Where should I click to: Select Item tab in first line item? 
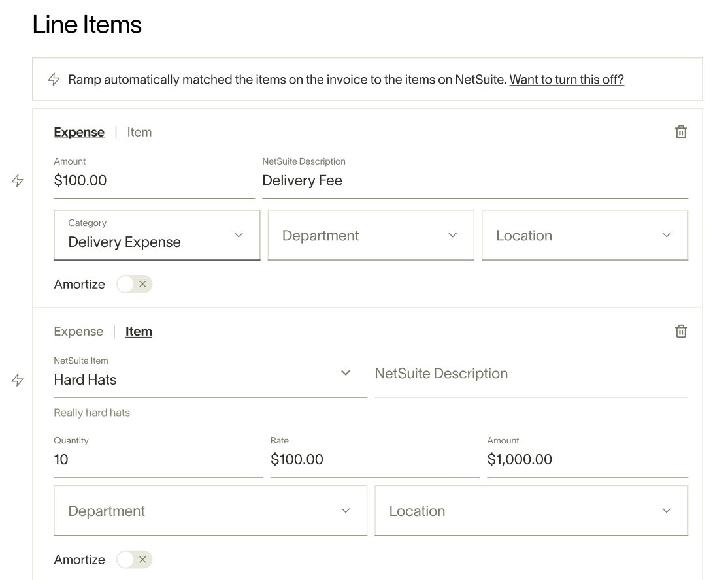point(139,132)
